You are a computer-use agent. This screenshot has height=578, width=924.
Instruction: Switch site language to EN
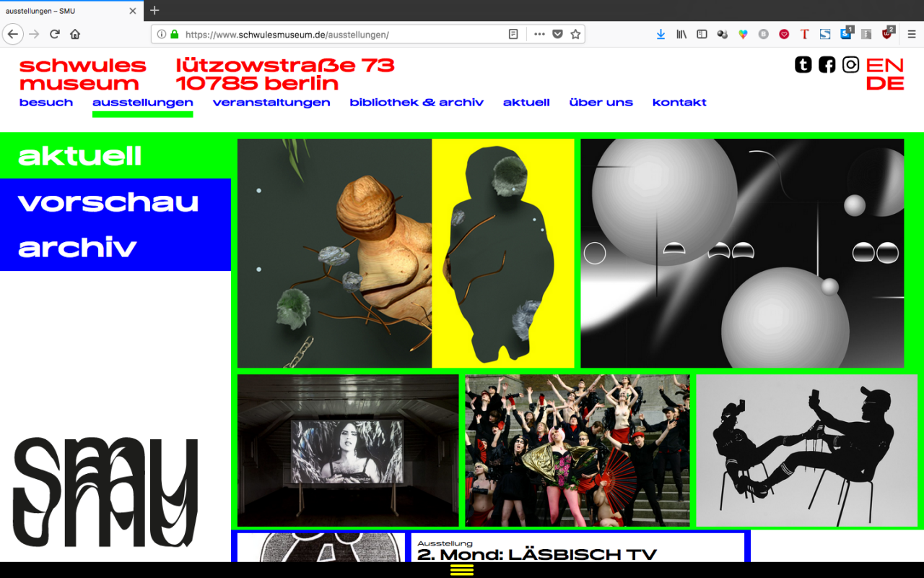[884, 65]
